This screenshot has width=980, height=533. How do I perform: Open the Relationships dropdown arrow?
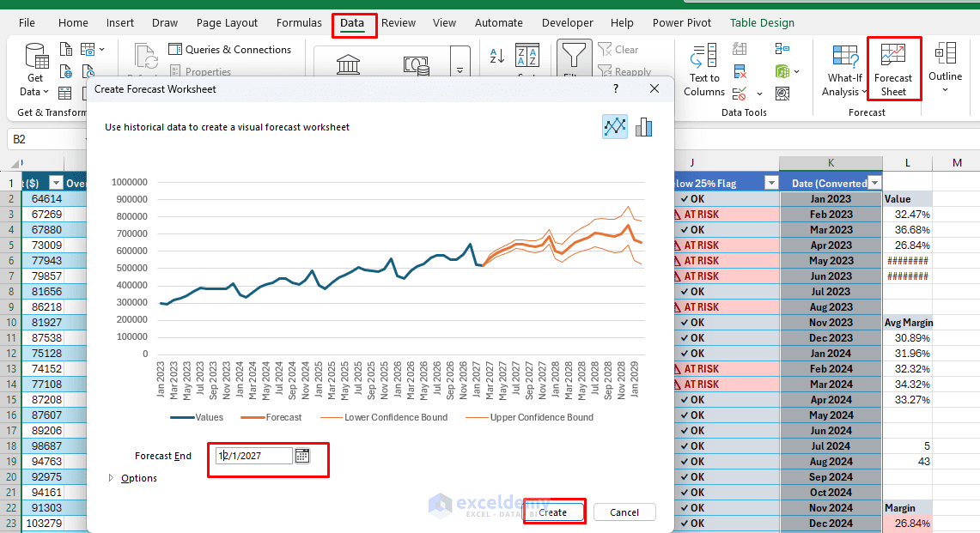[797, 72]
